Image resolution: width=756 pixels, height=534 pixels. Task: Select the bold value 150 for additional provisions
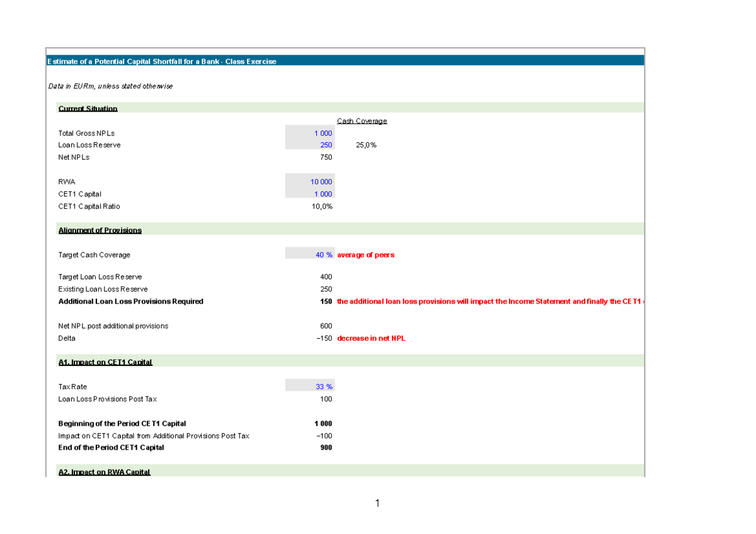(326, 302)
